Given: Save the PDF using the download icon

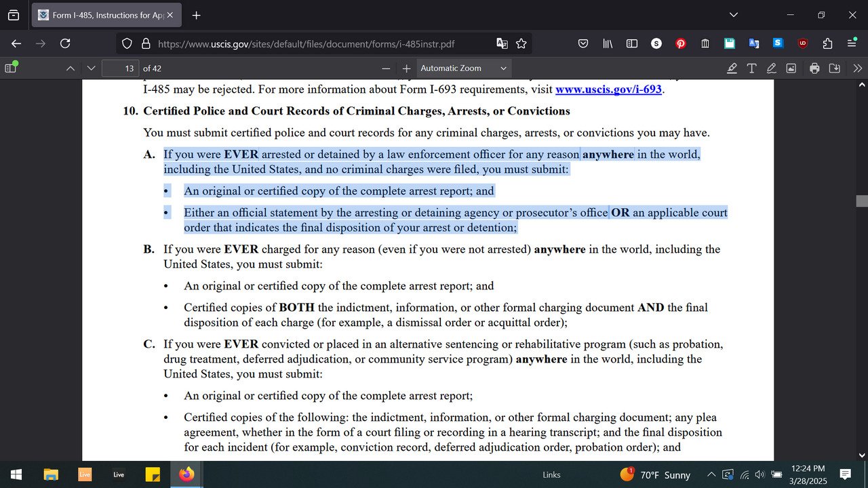Looking at the screenshot, I should tap(834, 68).
